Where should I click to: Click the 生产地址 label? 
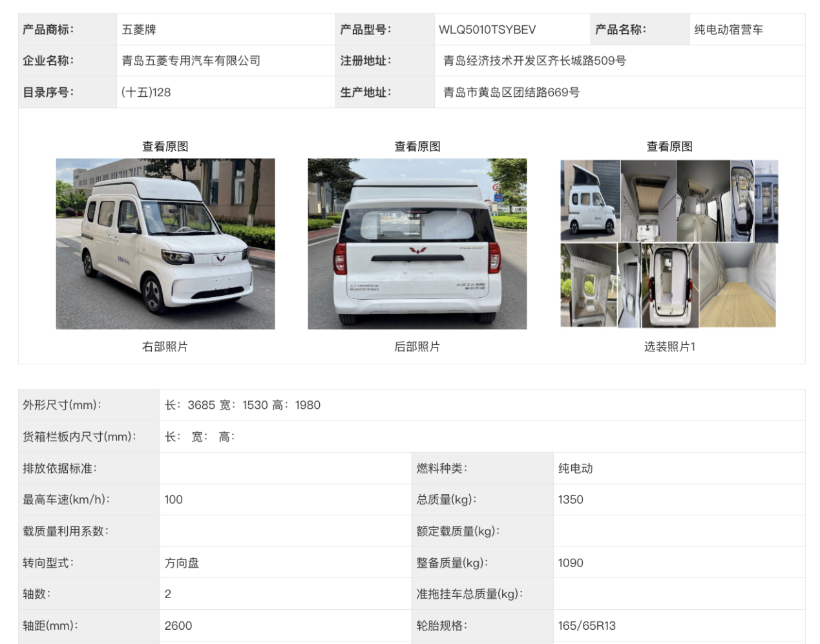(366, 92)
